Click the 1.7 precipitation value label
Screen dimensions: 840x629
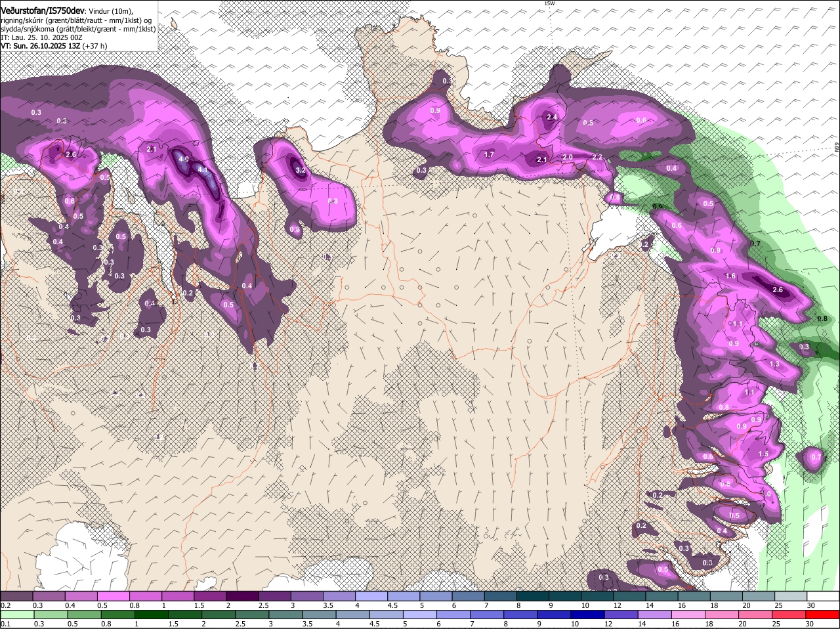[489, 155]
